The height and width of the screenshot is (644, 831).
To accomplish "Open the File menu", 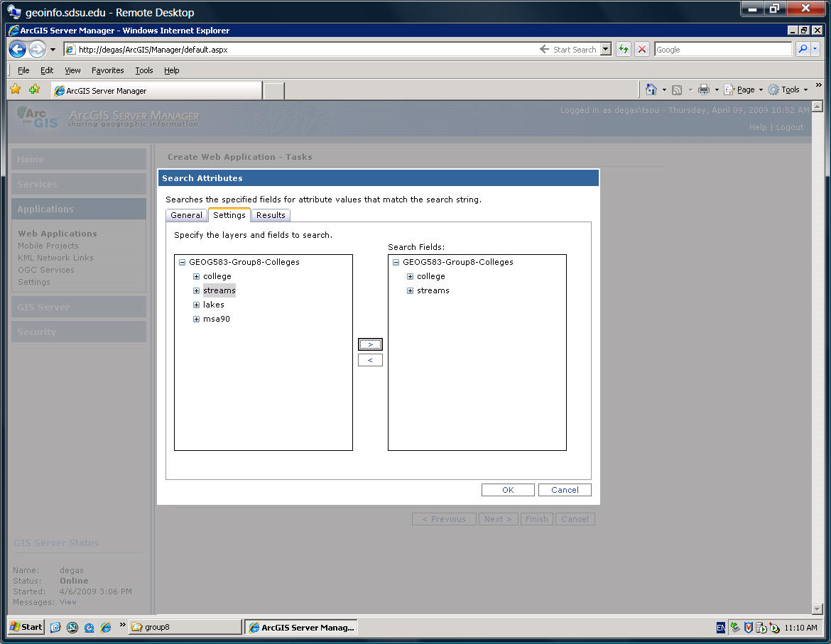I will (23, 70).
